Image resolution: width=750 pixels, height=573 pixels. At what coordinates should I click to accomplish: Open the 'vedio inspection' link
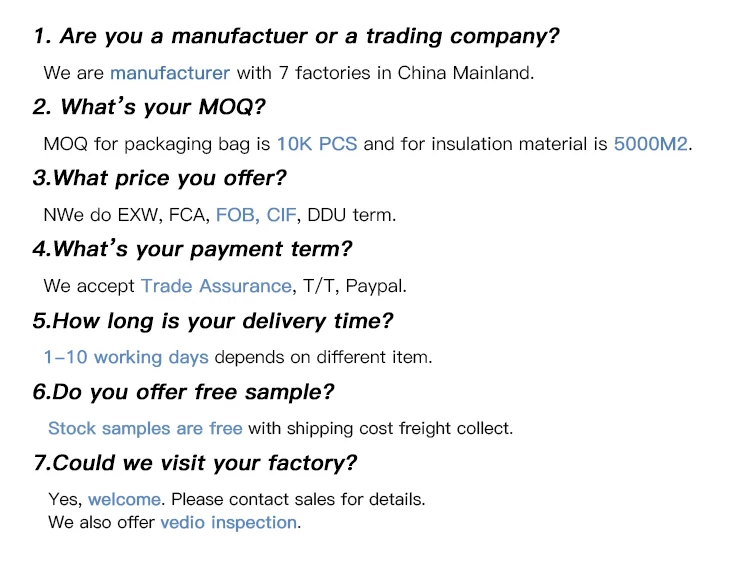(229, 522)
